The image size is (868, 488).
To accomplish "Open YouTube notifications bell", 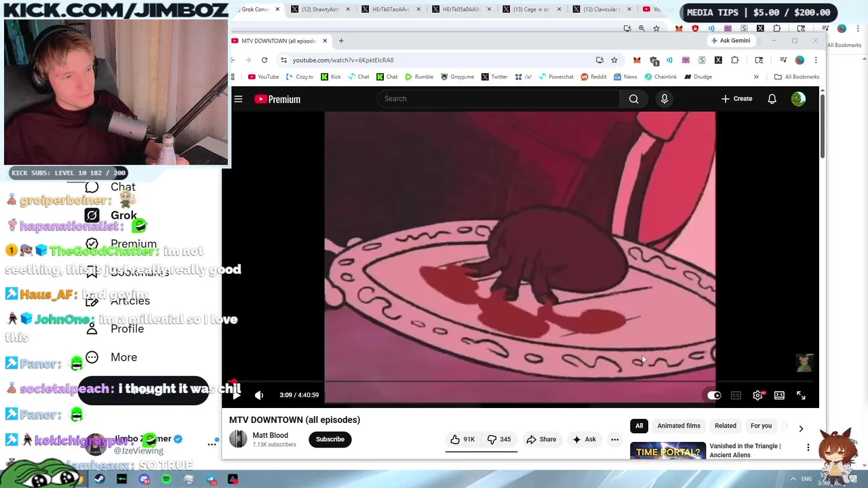I will pyautogui.click(x=772, y=99).
